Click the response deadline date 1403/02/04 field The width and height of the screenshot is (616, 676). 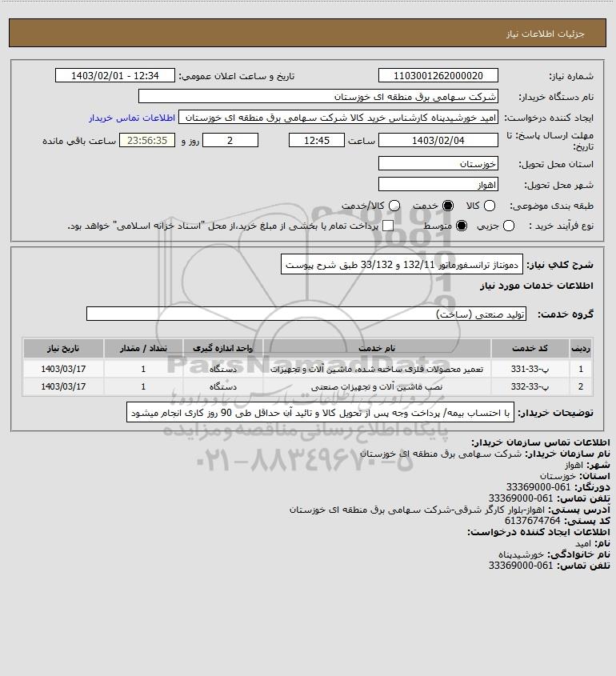tap(438, 141)
